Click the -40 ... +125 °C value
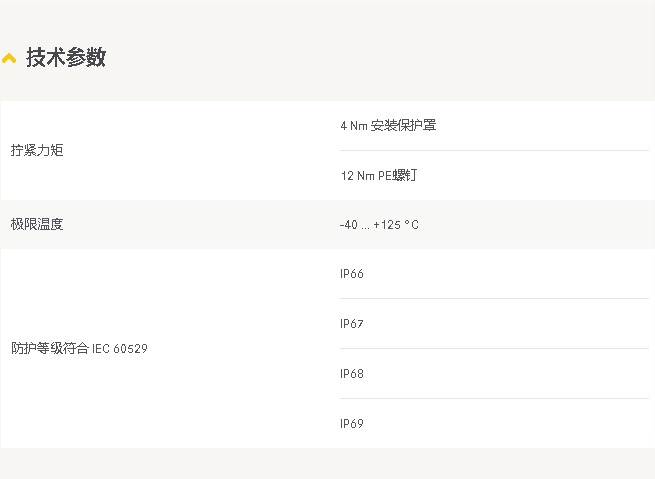655x479 pixels. (379, 225)
